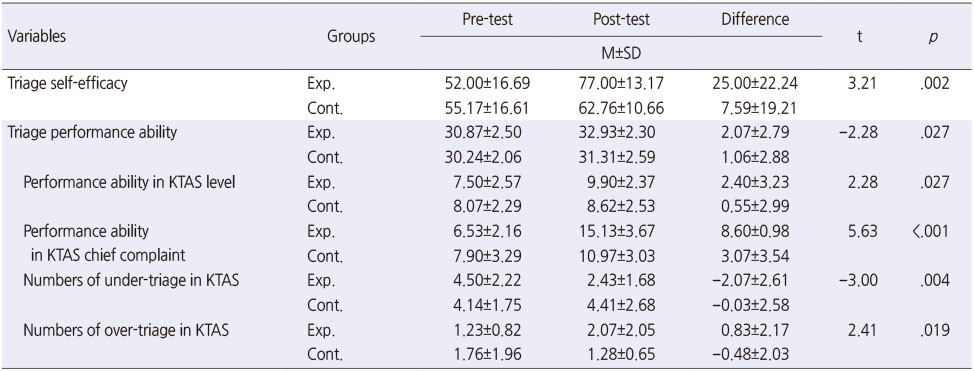The height and width of the screenshot is (371, 974).
Task: Click the Pre-test column heading
Action: coord(488,19)
